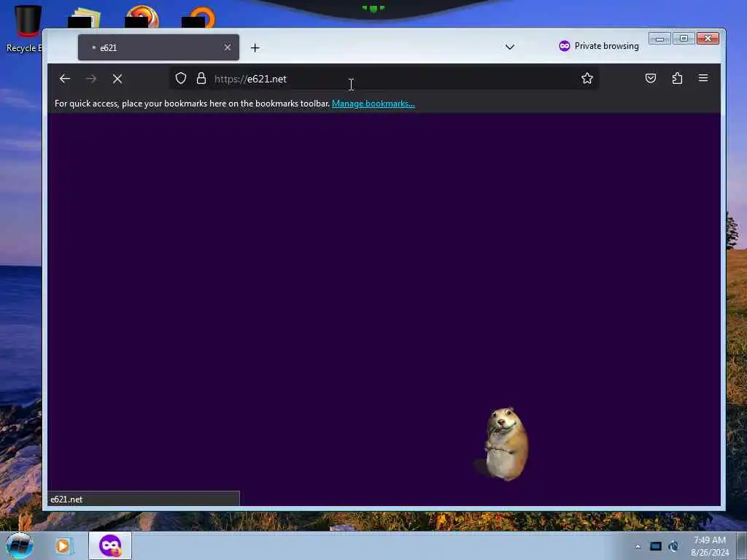Close the e621 tab
Screen dimensions: 747x560
click(228, 47)
